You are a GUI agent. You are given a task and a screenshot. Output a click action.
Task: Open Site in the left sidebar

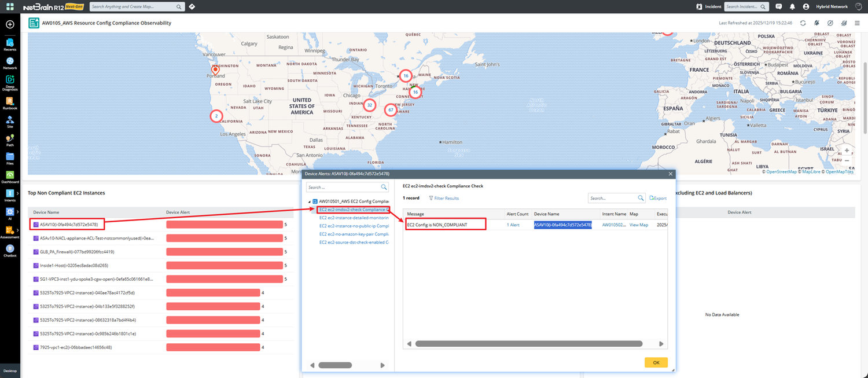[10, 122]
